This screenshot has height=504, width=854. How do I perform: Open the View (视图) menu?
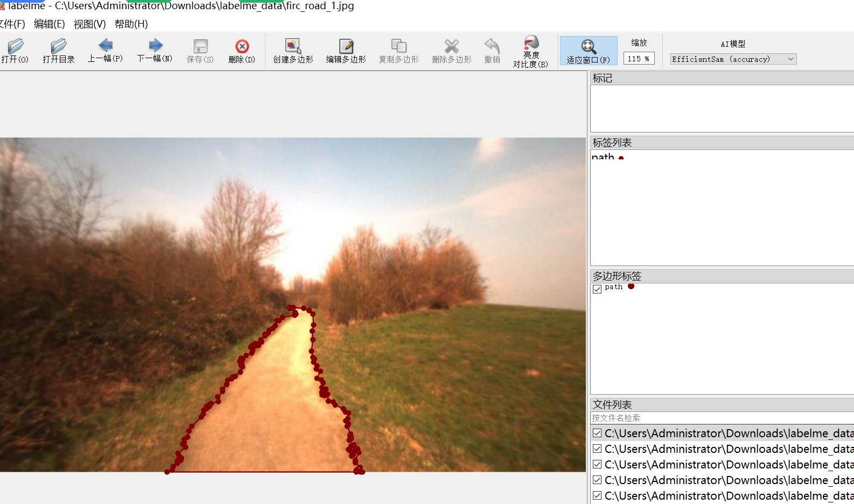89,24
